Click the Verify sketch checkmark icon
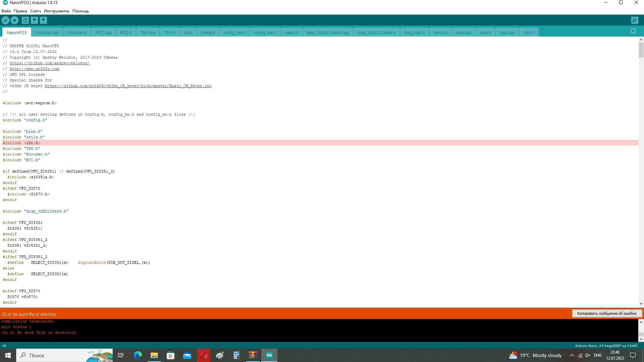Screen dimensions: 644x362 point(5,20)
